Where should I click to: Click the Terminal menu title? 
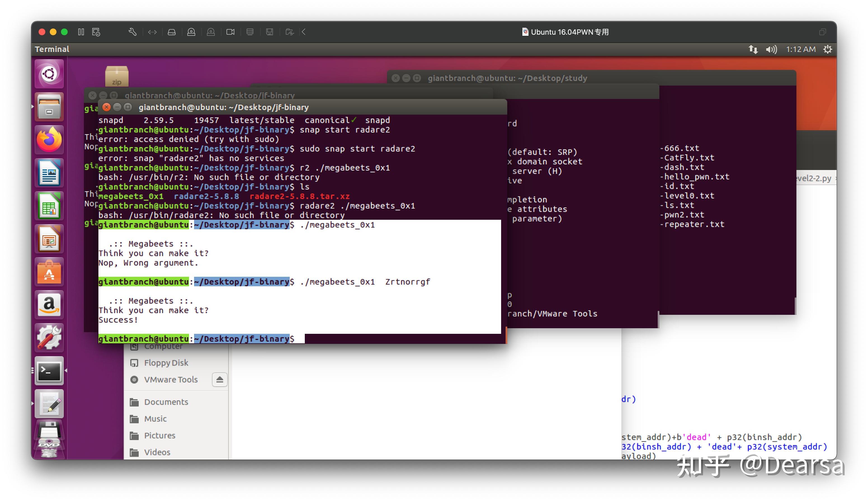[x=52, y=49]
